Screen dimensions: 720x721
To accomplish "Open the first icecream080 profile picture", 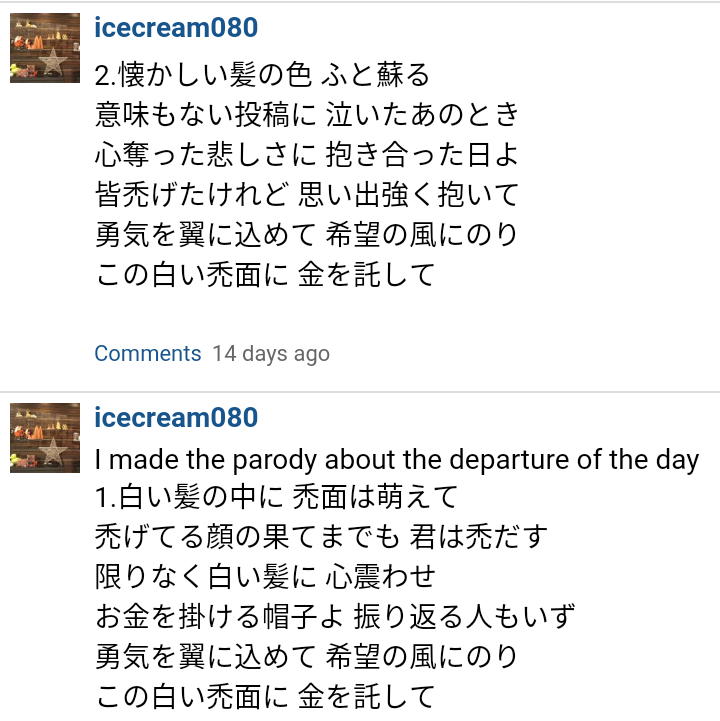I will (45, 48).
